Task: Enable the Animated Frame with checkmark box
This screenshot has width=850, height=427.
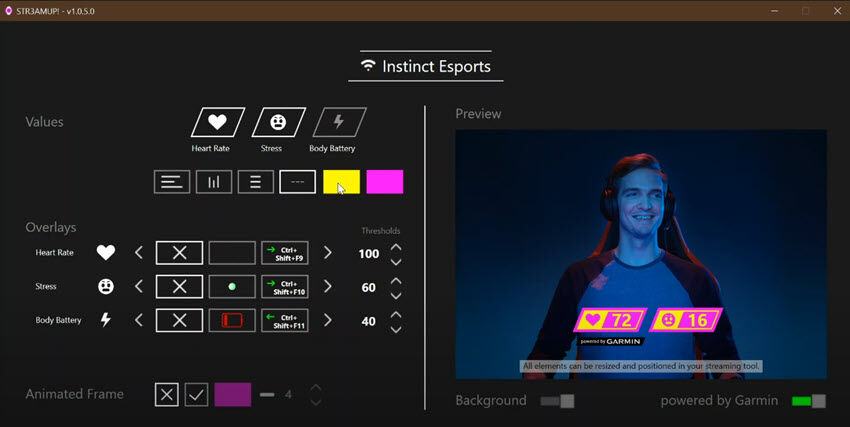Action: (x=196, y=394)
